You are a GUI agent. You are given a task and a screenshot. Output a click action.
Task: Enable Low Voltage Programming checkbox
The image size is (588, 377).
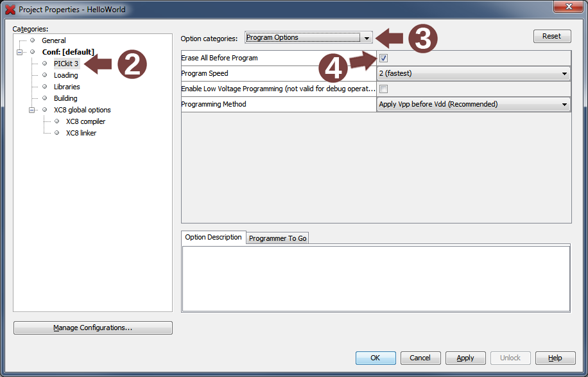point(384,89)
